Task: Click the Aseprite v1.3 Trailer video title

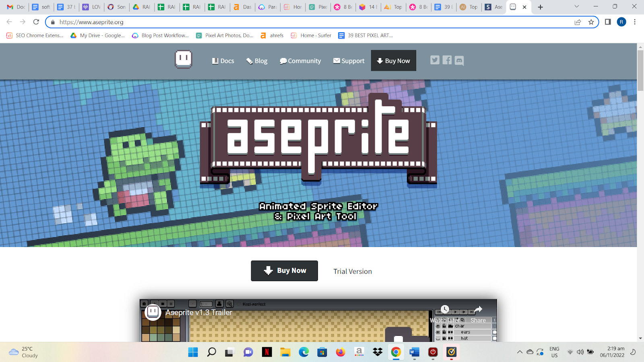Action: point(199,313)
